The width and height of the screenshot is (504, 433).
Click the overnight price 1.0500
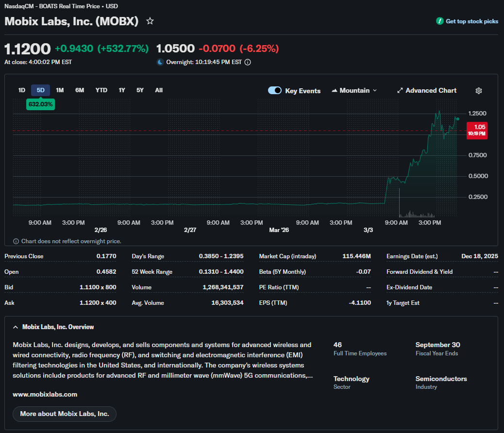[175, 49]
